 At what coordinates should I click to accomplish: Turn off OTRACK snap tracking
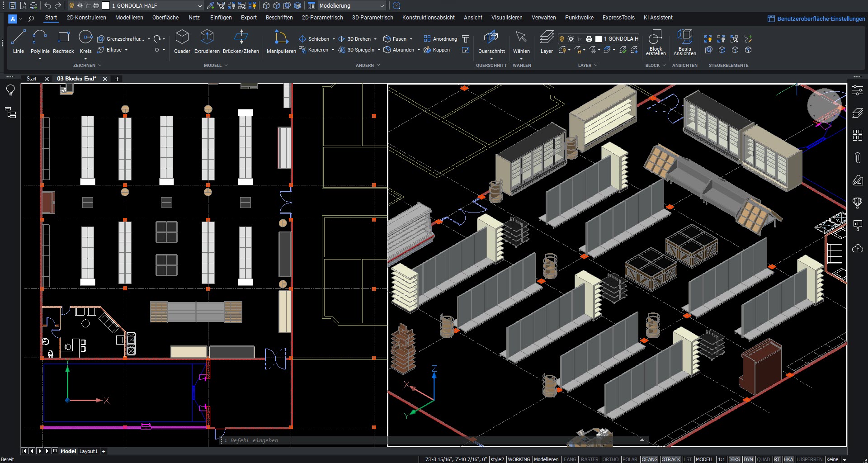pyautogui.click(x=671, y=459)
